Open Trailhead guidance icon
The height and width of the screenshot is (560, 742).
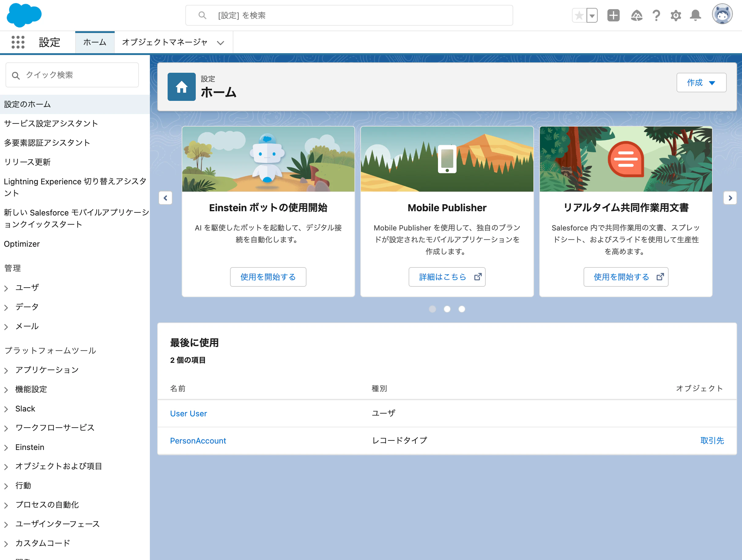tap(636, 15)
